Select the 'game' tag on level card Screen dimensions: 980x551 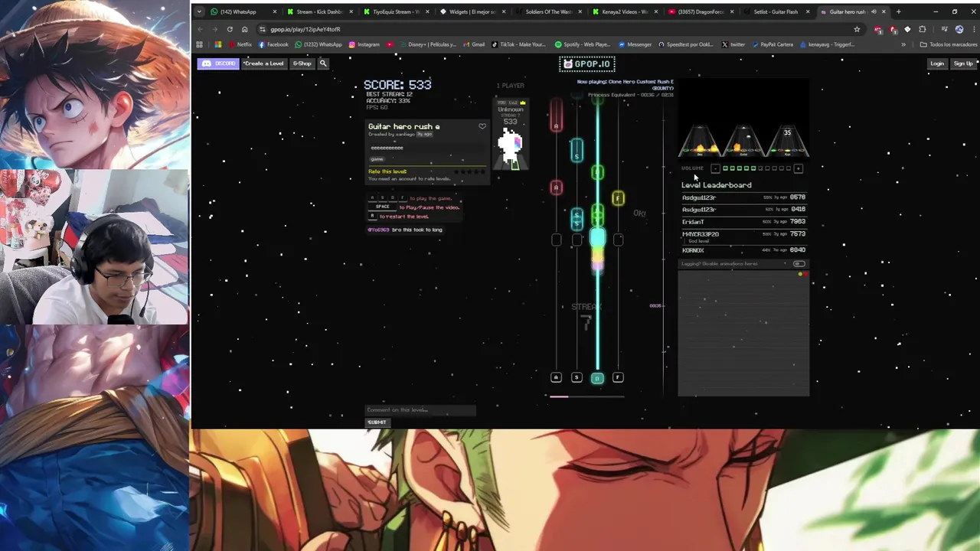[377, 159]
